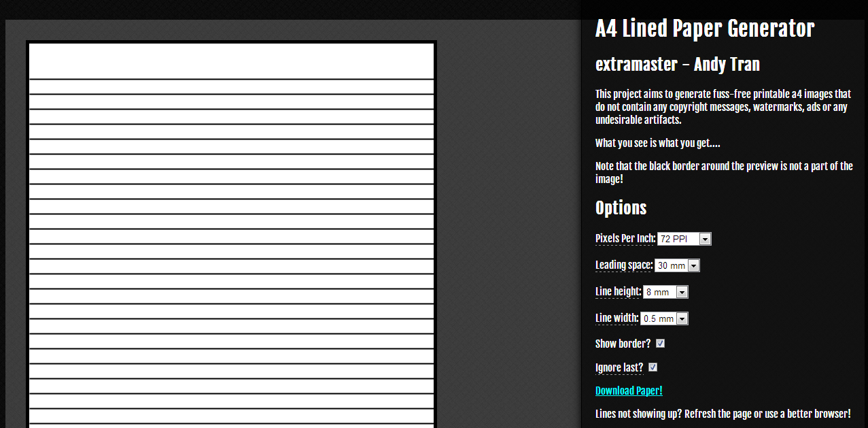Image resolution: width=868 pixels, height=428 pixels.
Task: Click the 30 mm selector arrow
Action: [694, 265]
